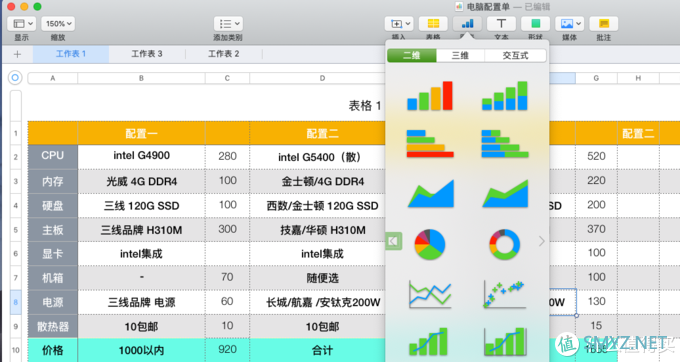
Task: Open the 工作表 2 sheet tab
Action: tap(224, 54)
